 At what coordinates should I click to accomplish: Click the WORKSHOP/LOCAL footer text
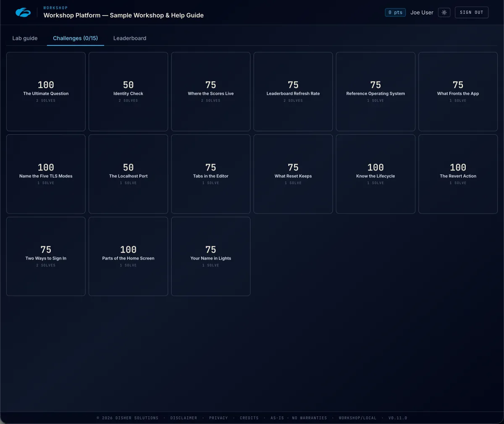tap(357, 418)
